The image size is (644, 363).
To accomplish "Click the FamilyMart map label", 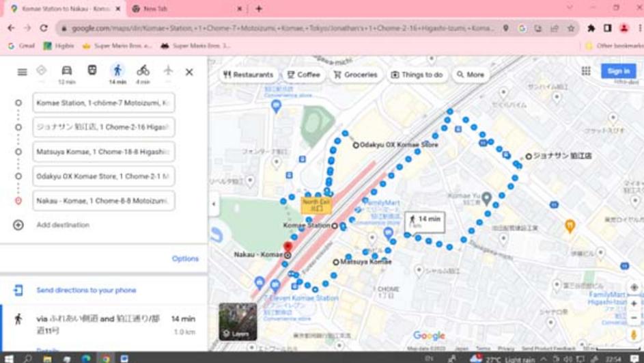I will pyautogui.click(x=382, y=202).
